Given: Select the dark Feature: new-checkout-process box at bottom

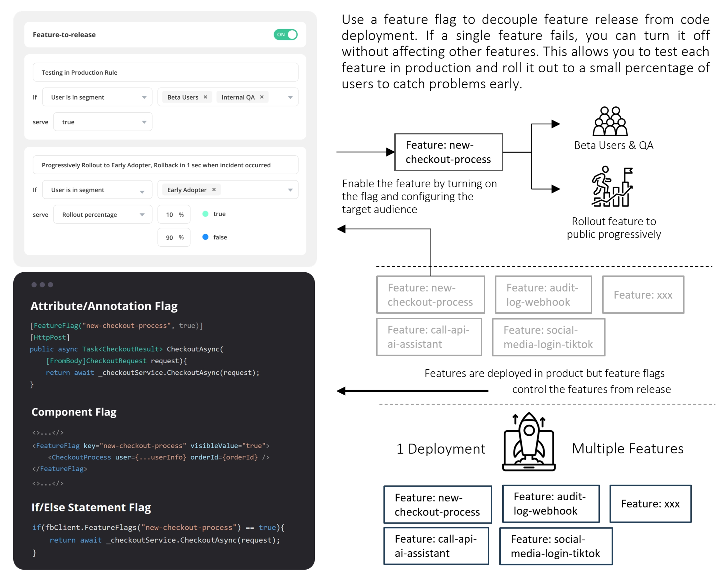Looking at the screenshot, I should [438, 505].
